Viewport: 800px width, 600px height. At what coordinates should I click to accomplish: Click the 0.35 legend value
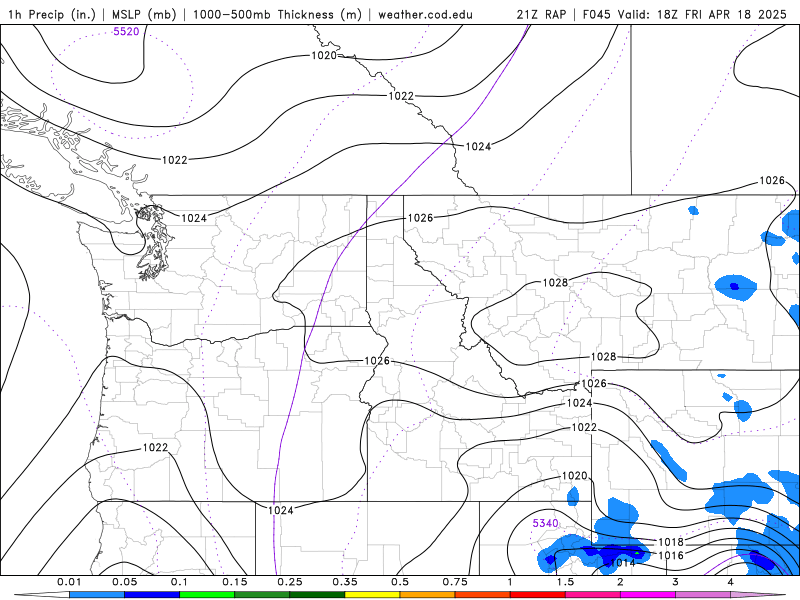pyautogui.click(x=345, y=582)
